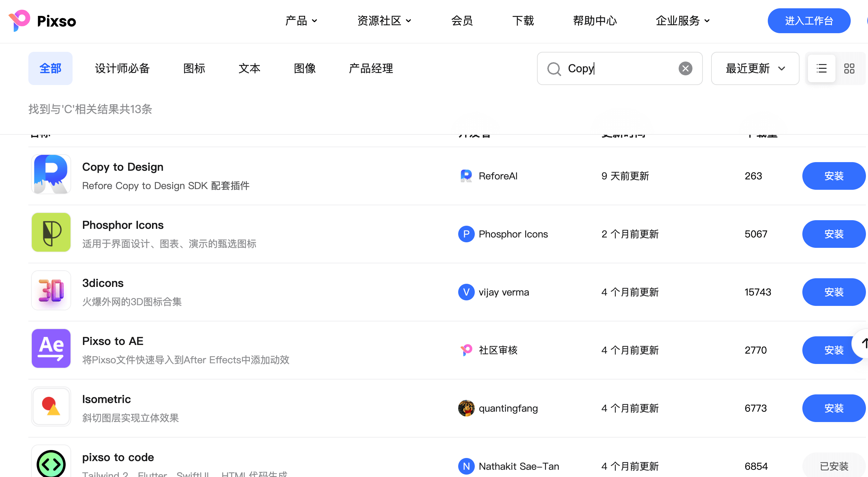Switch to list view layout
The image size is (868, 477).
click(821, 68)
